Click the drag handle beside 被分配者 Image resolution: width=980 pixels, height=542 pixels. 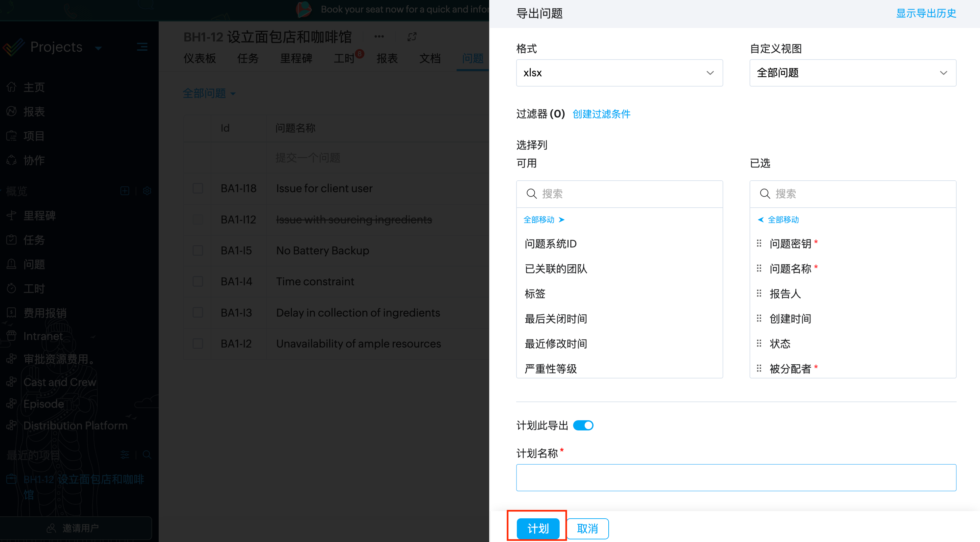coord(759,368)
